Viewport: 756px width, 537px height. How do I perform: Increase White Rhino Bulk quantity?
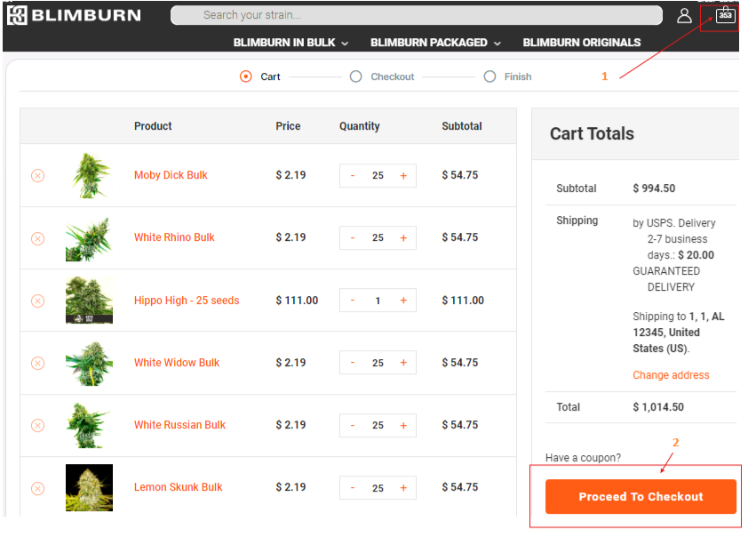tap(403, 238)
